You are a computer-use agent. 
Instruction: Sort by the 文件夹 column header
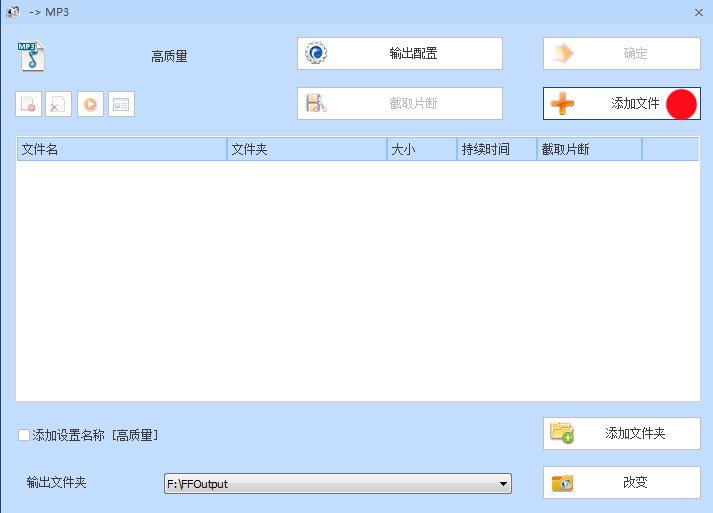point(306,149)
